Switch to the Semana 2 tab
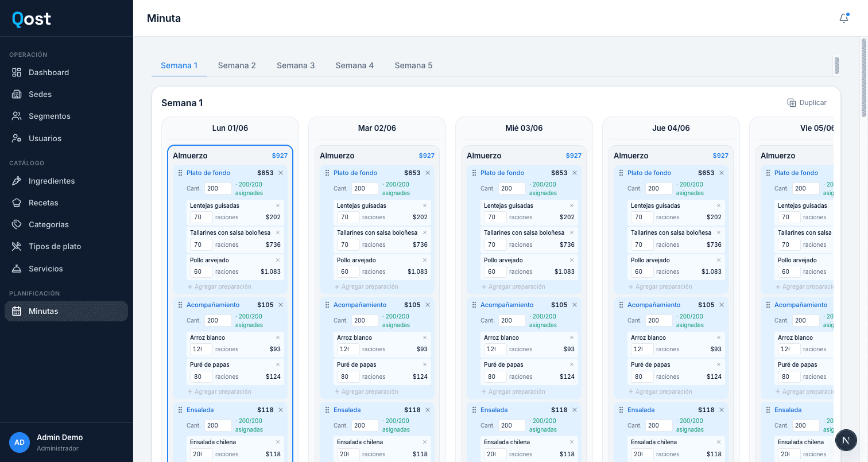 (237, 65)
